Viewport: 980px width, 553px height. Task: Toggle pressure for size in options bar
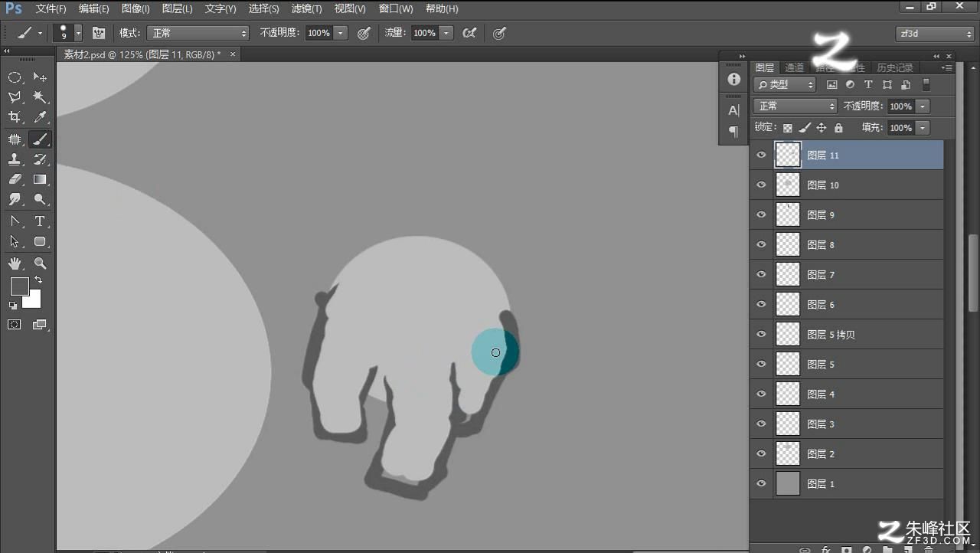click(x=499, y=33)
